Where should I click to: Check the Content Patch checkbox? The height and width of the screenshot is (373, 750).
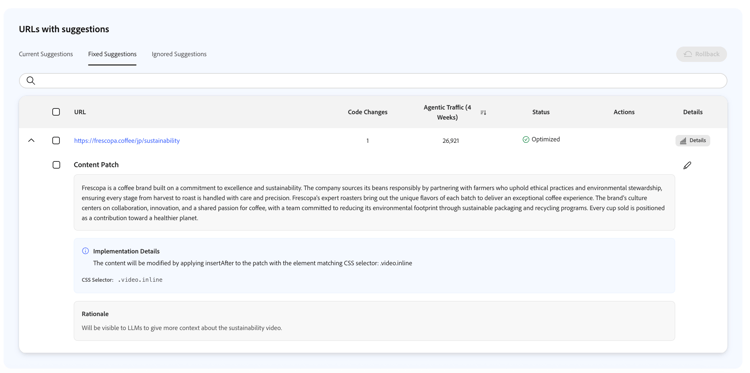(56, 165)
